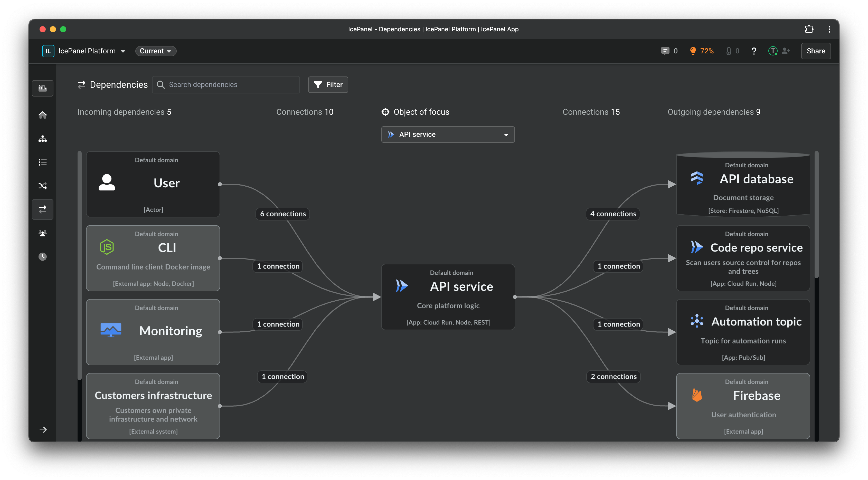Open the history clock sidebar icon
Viewport: 868px width, 480px height.
click(x=42, y=257)
